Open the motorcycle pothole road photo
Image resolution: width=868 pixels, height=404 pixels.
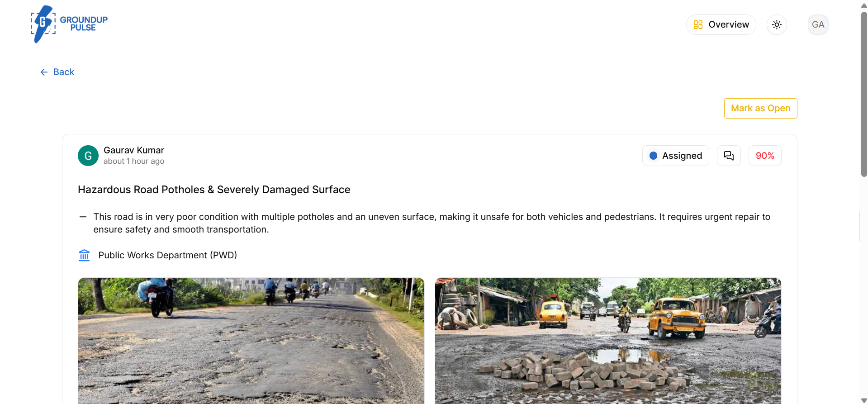coord(251,341)
